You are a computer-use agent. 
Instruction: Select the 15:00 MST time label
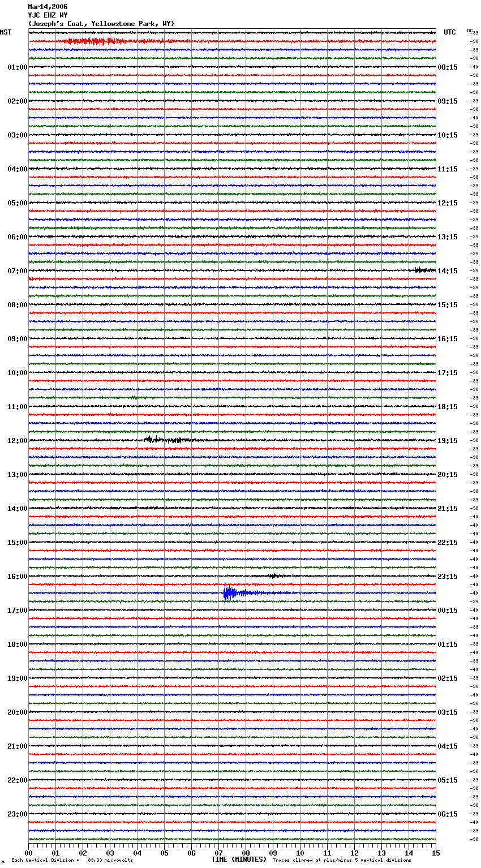pyautogui.click(x=18, y=543)
